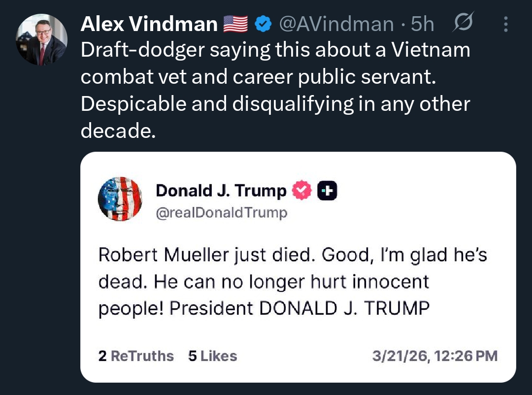Click the US flag emoji beside Vindman
Screen dimensions: 532x395
(x=236, y=23)
